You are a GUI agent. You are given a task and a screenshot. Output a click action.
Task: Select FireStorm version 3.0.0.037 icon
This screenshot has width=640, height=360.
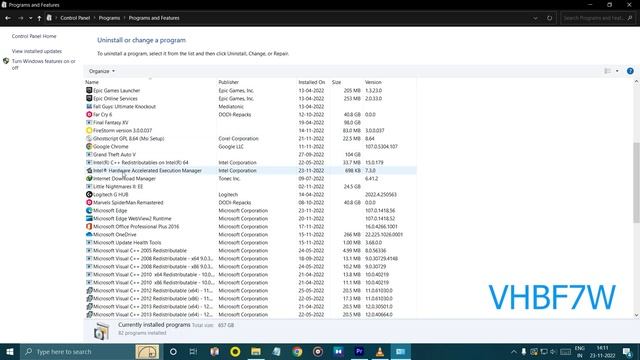[89, 131]
